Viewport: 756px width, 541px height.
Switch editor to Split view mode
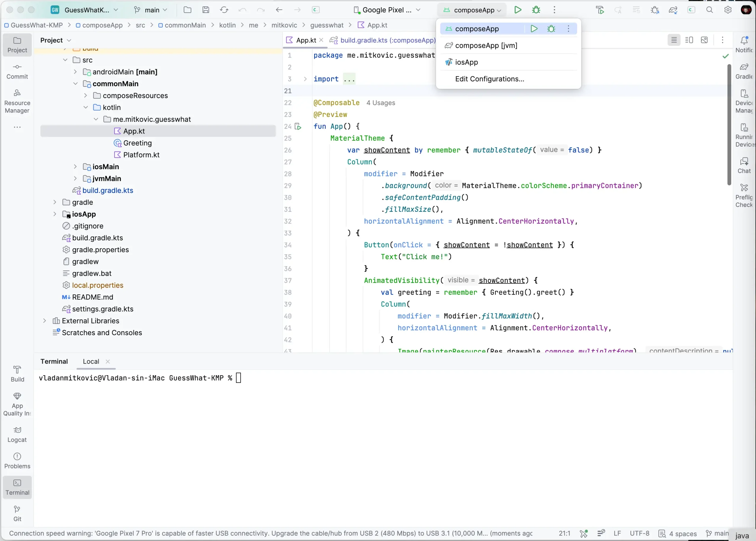click(x=689, y=40)
